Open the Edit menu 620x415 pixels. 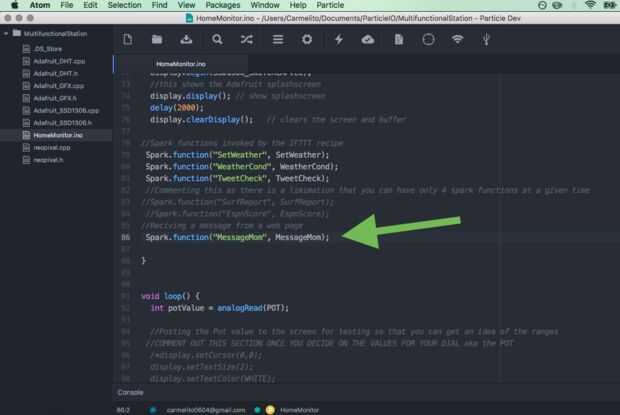tap(90, 5)
